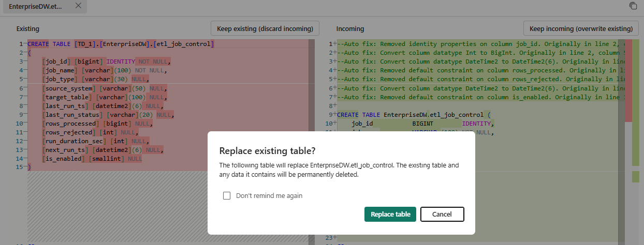Click the [is_enabled] [smallint] NULL line
Image resolution: width=644 pixels, height=245 pixels.
[x=92, y=159]
